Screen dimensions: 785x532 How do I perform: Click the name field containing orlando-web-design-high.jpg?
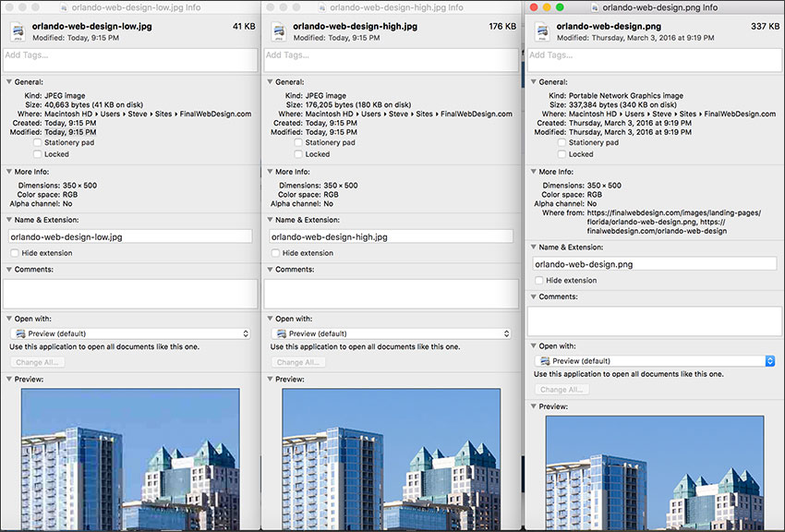pyautogui.click(x=391, y=236)
